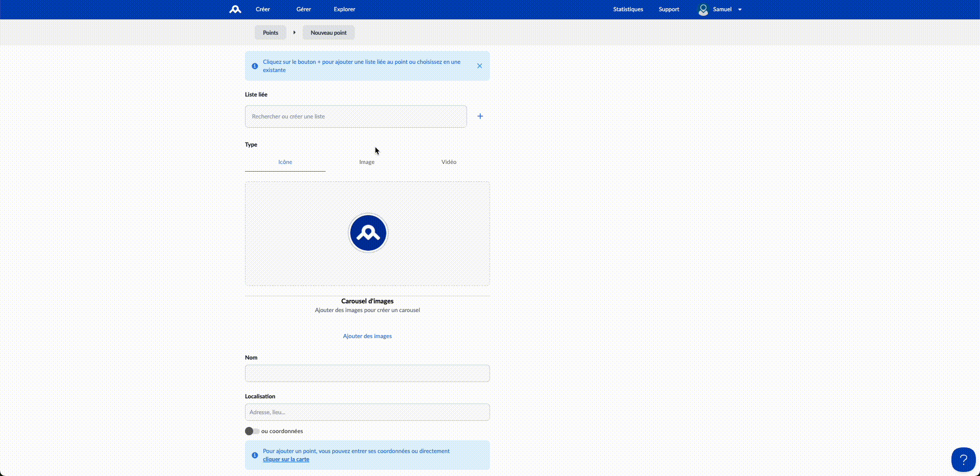Click info icon in coordinates banner
The width and height of the screenshot is (980, 476).
click(x=255, y=455)
